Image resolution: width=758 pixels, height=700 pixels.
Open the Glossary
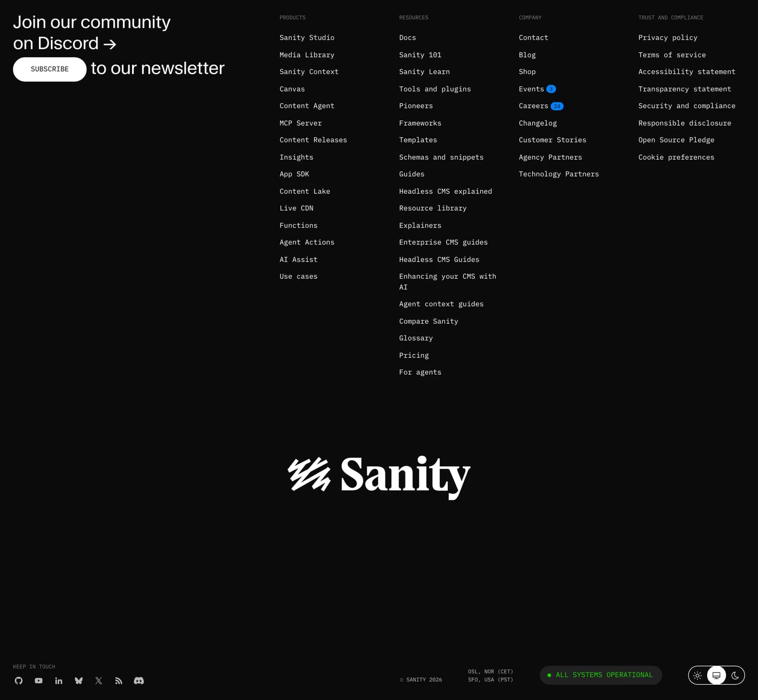416,338
